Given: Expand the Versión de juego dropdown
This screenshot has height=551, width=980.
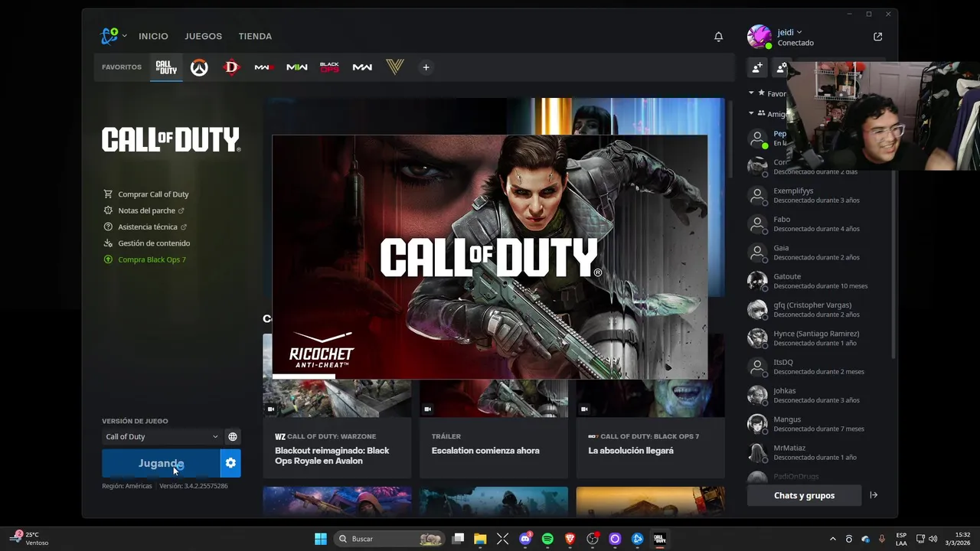Looking at the screenshot, I should [162, 437].
